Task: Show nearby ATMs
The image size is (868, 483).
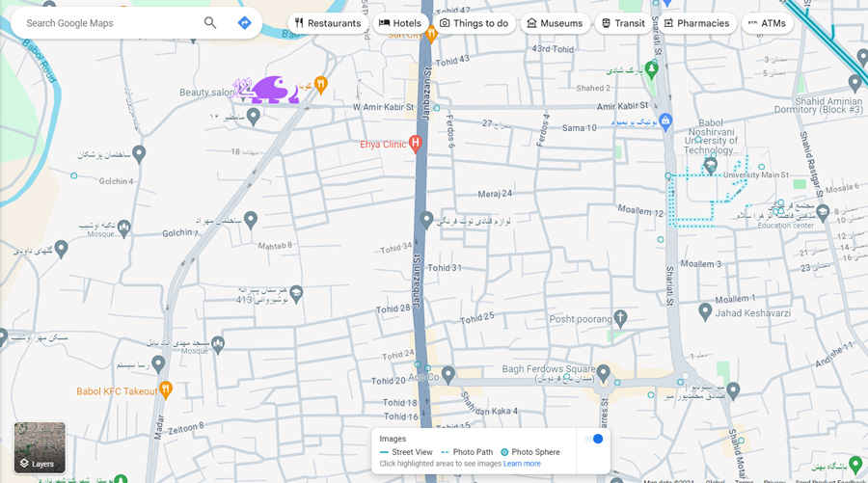Action: pyautogui.click(x=768, y=23)
